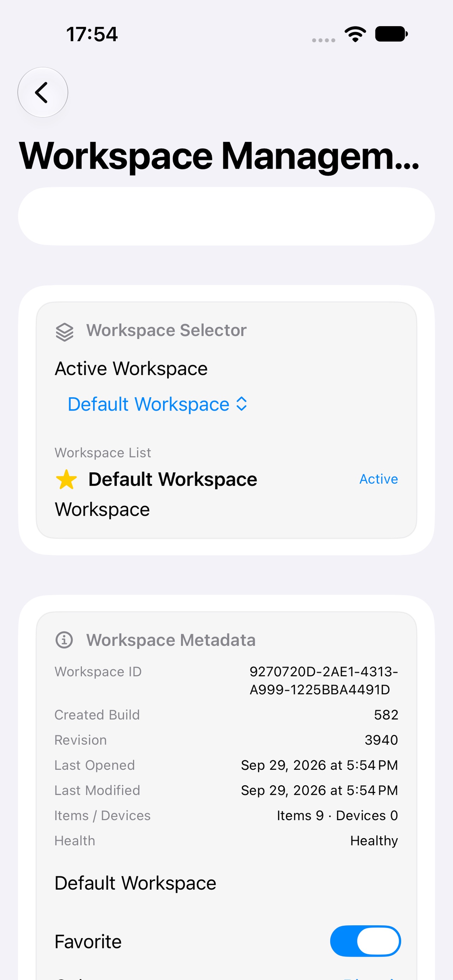Click the blue Active status label

(x=379, y=479)
